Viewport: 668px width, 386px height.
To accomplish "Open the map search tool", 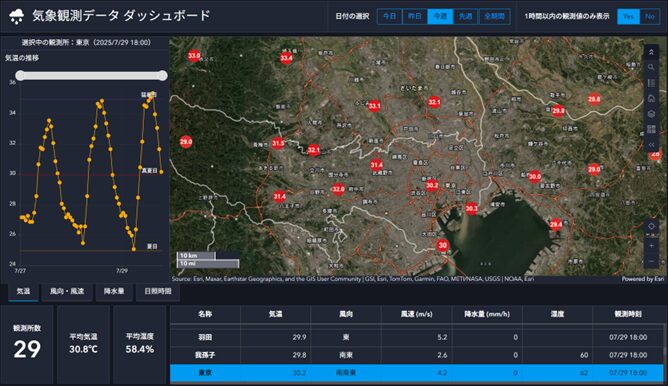I will (x=651, y=67).
